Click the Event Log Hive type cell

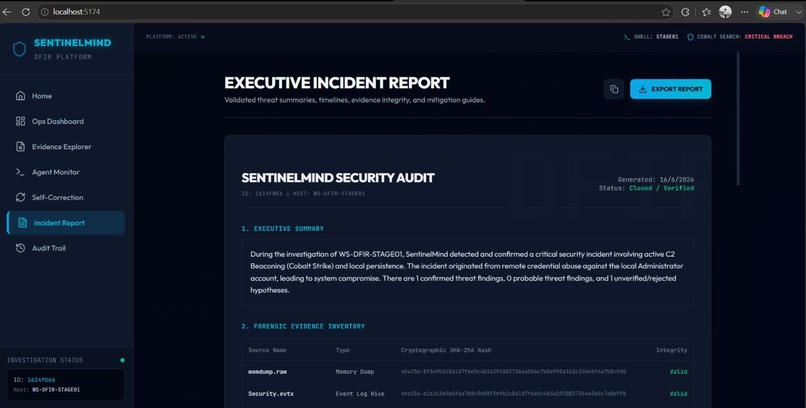pos(358,394)
